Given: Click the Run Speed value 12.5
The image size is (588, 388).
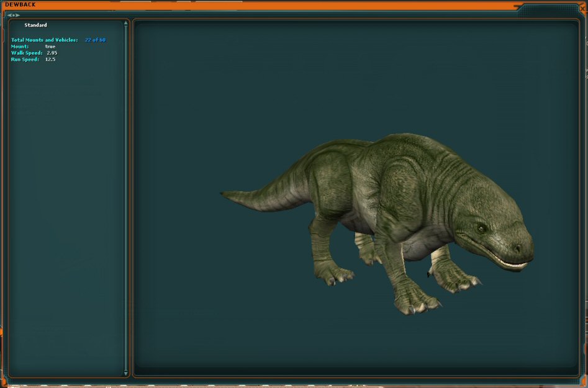Looking at the screenshot, I should 50,60.
